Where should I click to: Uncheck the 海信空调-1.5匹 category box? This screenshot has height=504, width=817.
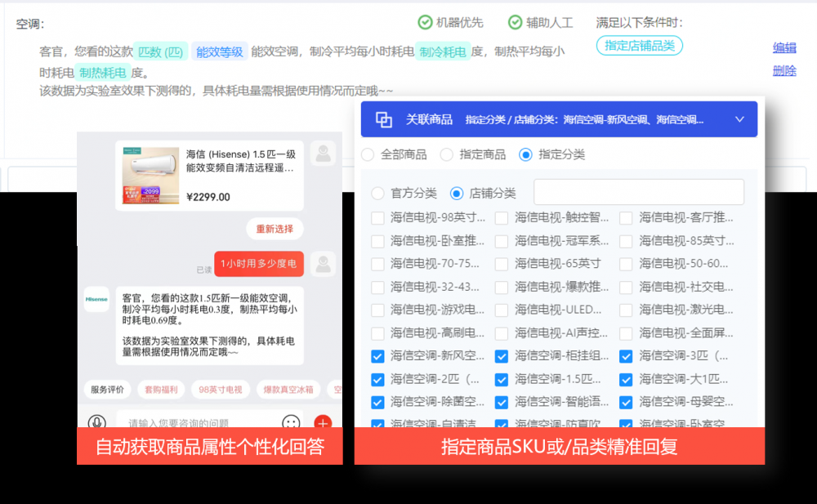(x=502, y=380)
